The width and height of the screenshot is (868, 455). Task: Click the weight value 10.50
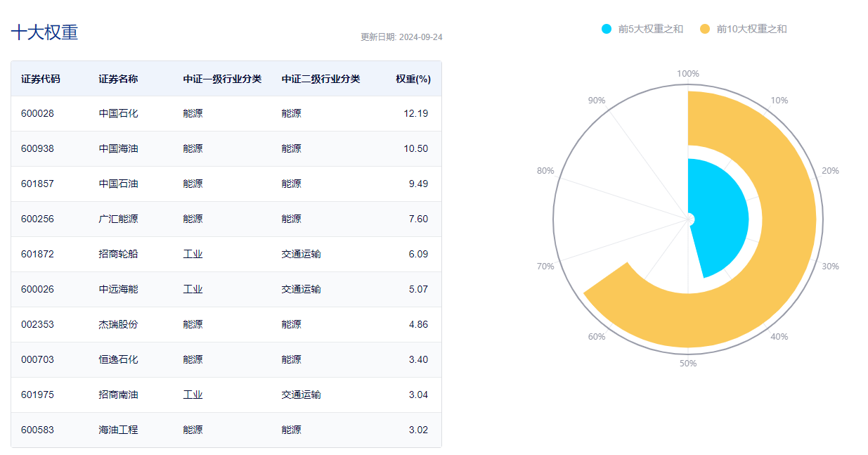pos(416,148)
